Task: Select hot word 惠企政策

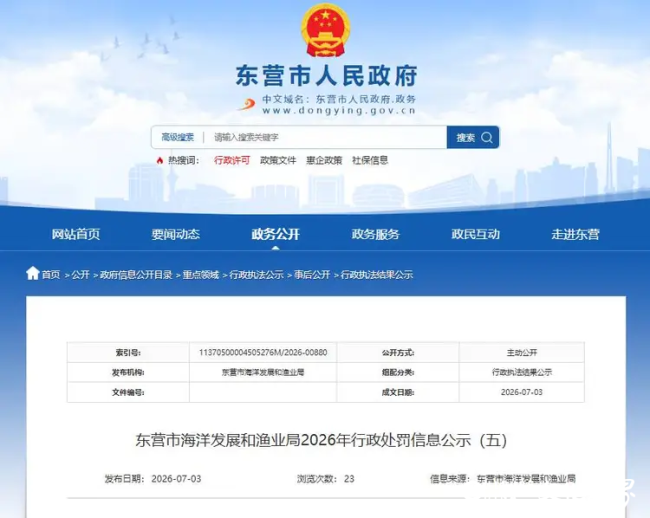Action: tap(324, 160)
